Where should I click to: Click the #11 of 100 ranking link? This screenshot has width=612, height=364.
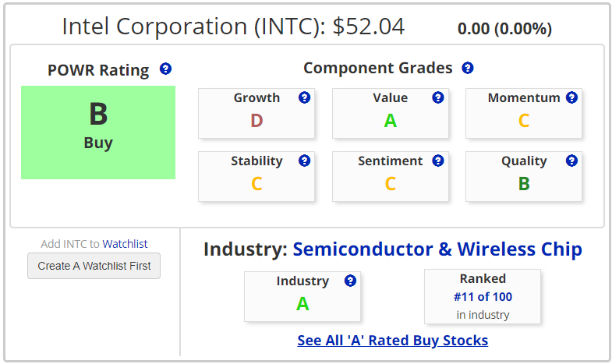pos(483,297)
